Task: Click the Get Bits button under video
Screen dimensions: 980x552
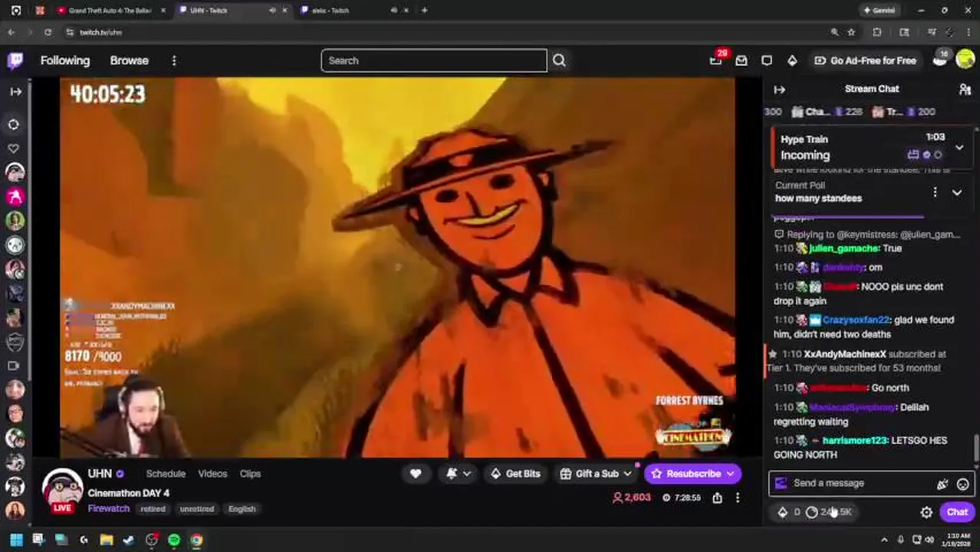Action: 515,474
